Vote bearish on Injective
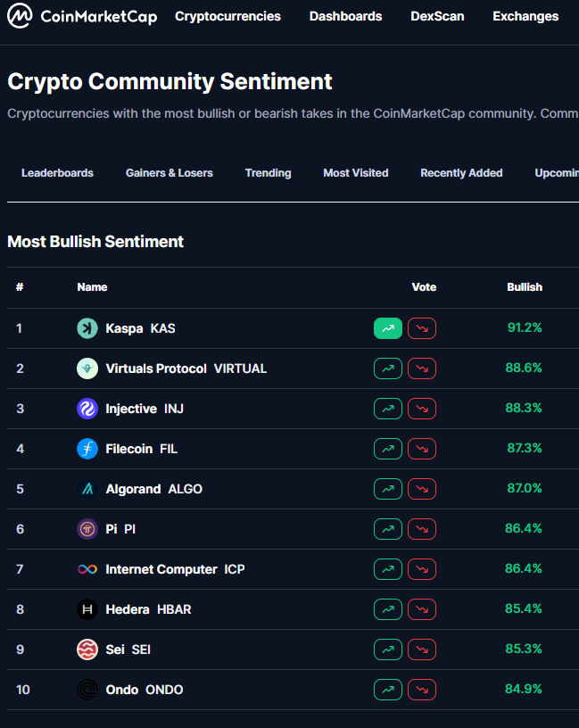 (x=422, y=409)
